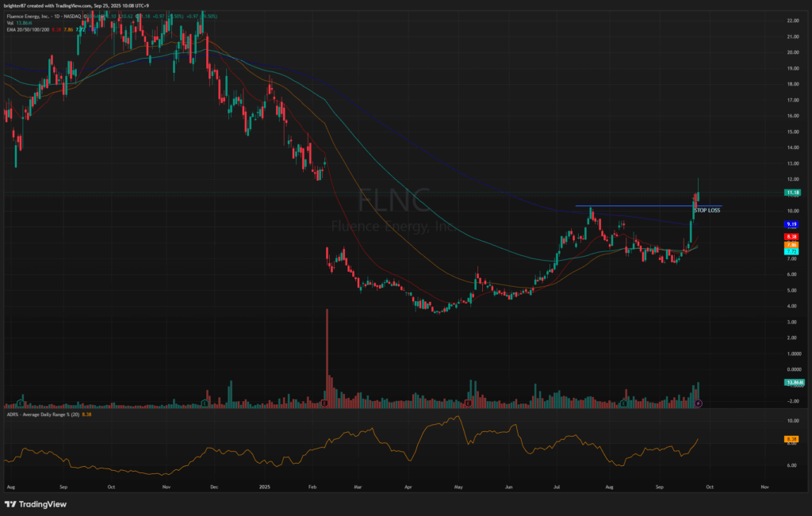
Task: Click the 3.00 price axis label
Action: [x=792, y=322]
